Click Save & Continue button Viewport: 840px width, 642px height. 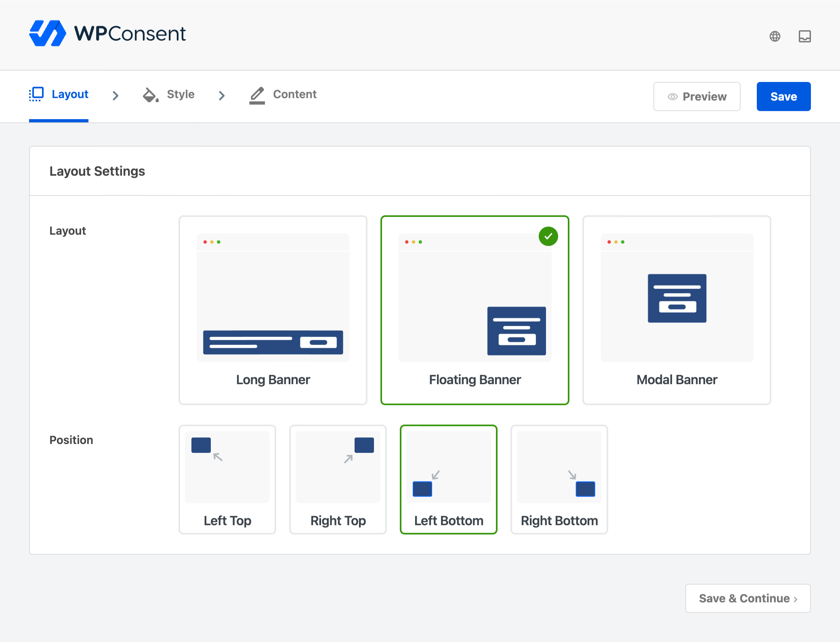coord(748,598)
